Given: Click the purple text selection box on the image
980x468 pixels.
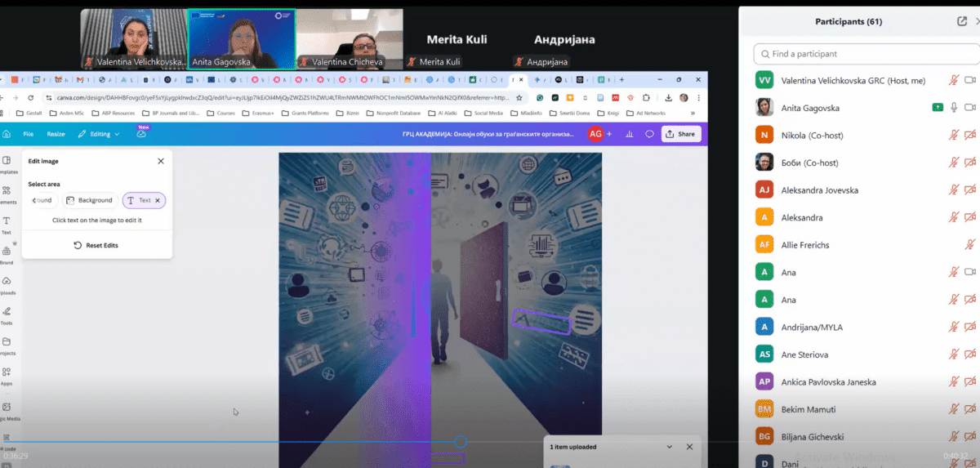Looking at the screenshot, I should tap(541, 322).
